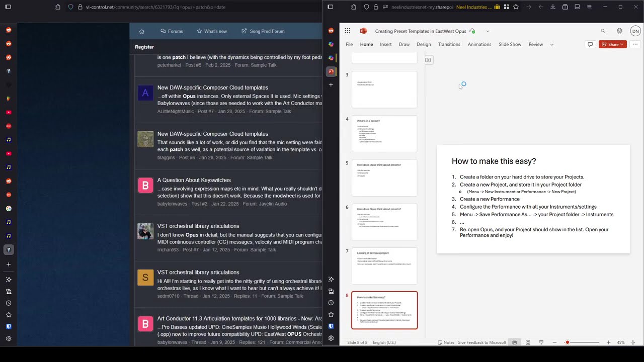Add new tab in left browser sidebar
644x362 pixels.
tap(9, 264)
